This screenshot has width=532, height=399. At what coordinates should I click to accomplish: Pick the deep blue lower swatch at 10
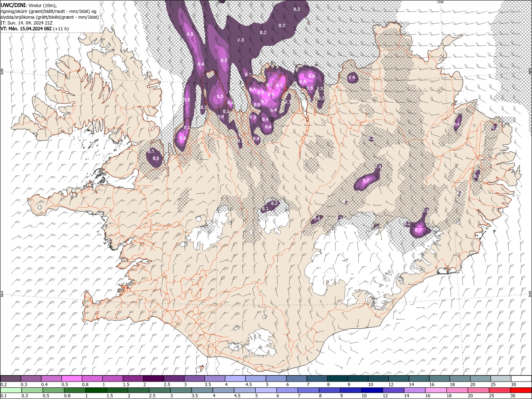[372, 390]
